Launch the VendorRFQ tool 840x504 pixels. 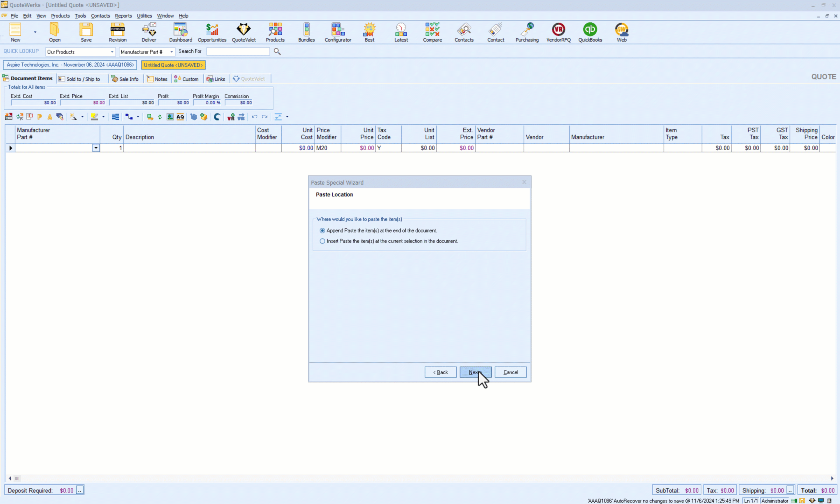pos(558,32)
